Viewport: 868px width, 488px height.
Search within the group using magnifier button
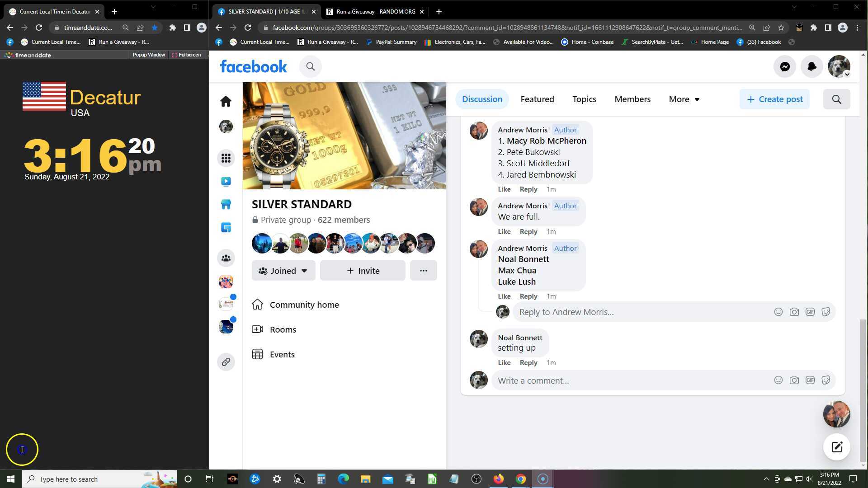[x=836, y=99]
